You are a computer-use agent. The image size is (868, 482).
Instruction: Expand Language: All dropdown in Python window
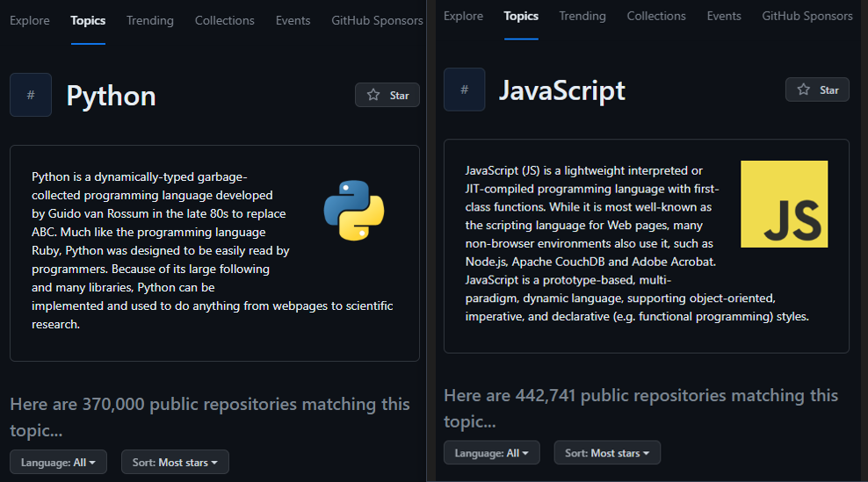click(58, 462)
